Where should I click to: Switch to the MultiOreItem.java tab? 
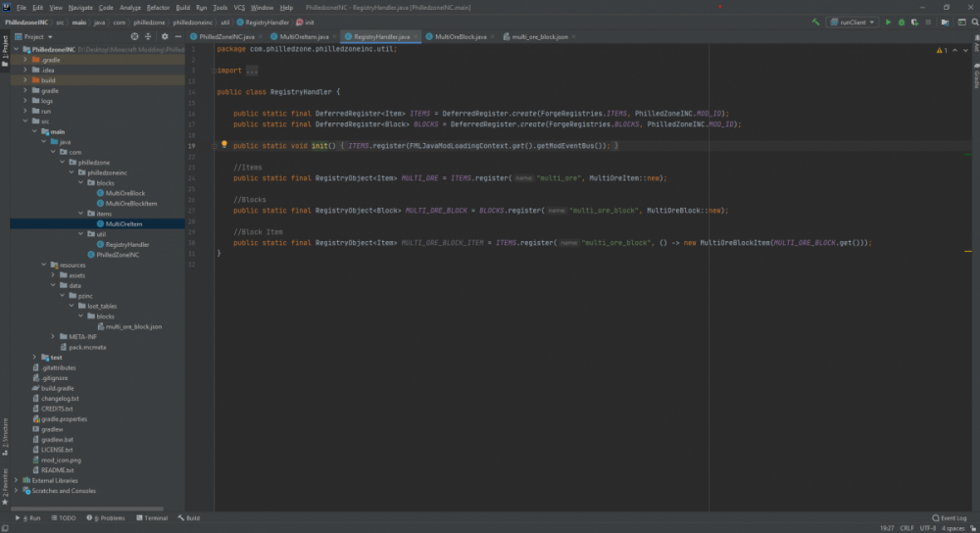(303, 37)
